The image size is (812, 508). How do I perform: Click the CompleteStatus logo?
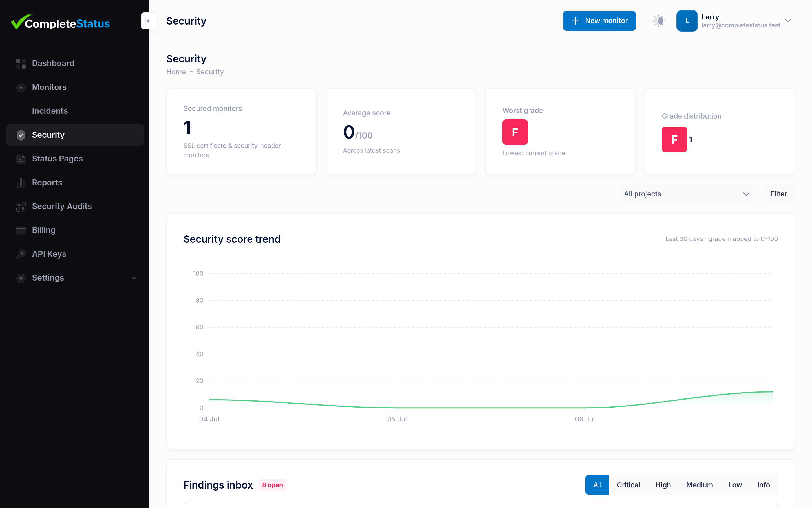[60, 22]
